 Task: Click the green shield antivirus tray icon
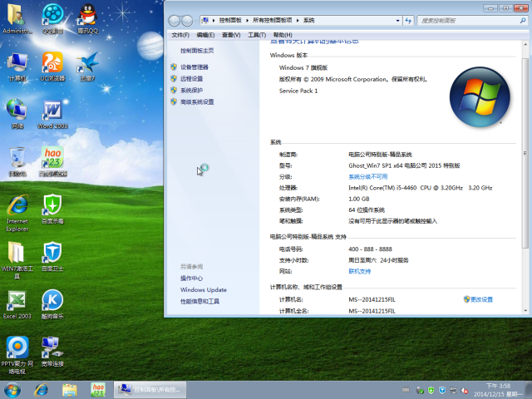coord(431,391)
